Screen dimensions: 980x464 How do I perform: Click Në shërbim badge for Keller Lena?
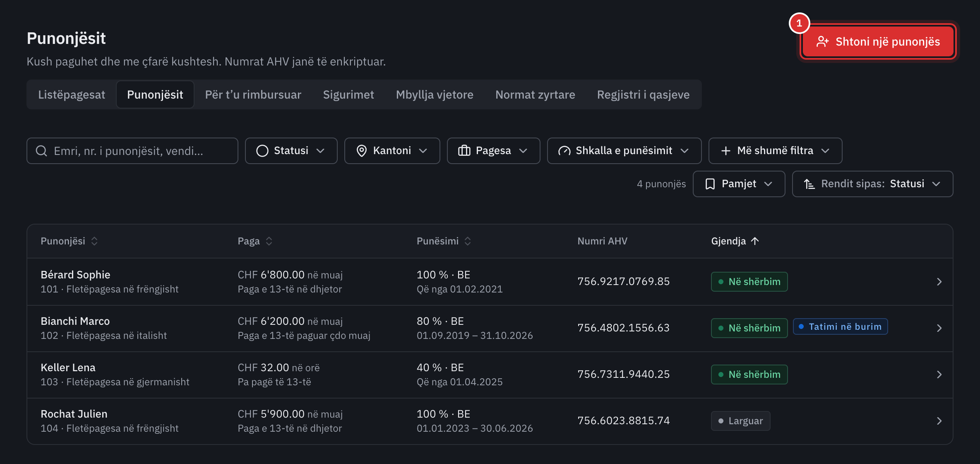tap(749, 375)
